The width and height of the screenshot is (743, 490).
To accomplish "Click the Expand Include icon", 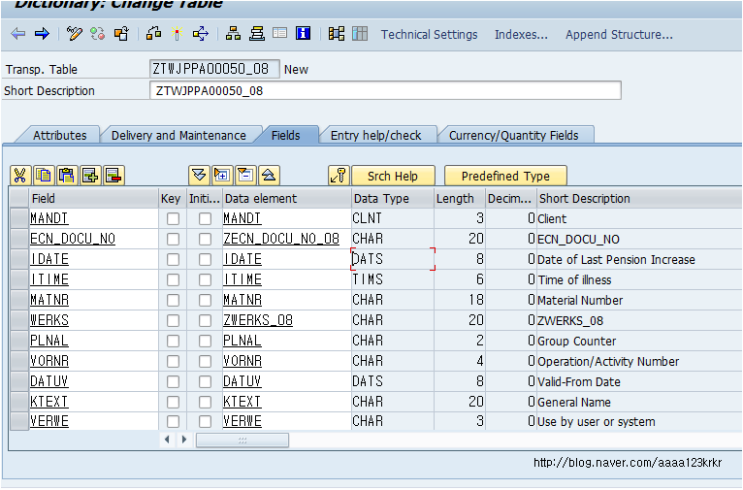I will pos(222,176).
